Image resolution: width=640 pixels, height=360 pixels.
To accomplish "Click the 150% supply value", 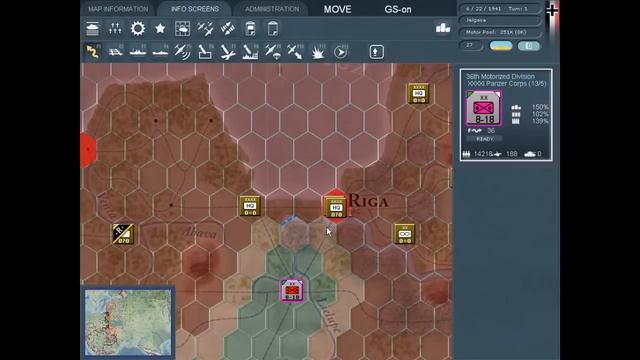I will click(x=540, y=107).
